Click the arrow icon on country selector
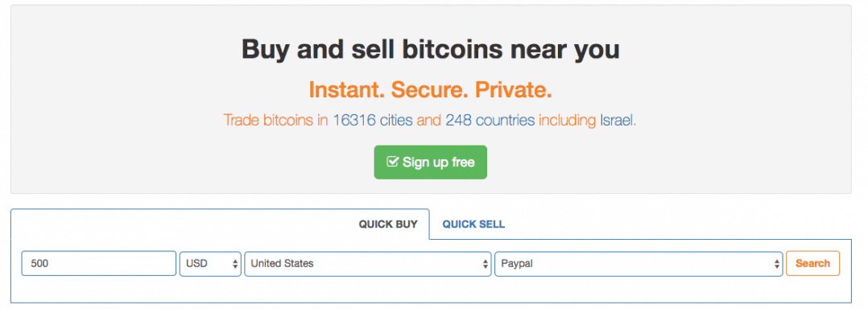 (486, 264)
